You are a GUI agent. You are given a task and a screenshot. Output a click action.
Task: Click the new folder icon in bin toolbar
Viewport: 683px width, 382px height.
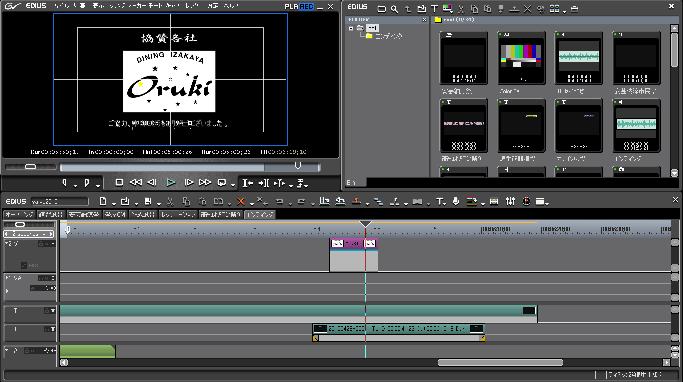pos(381,8)
